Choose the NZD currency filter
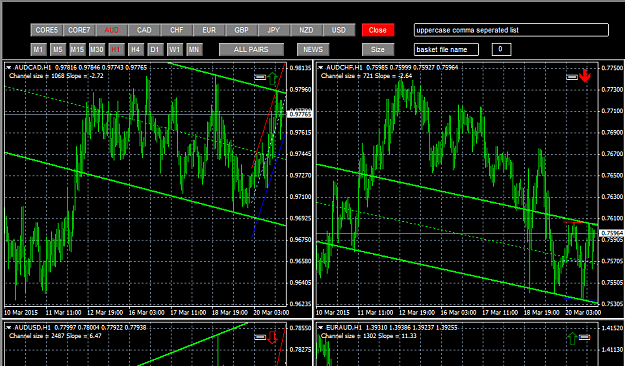 (307, 30)
